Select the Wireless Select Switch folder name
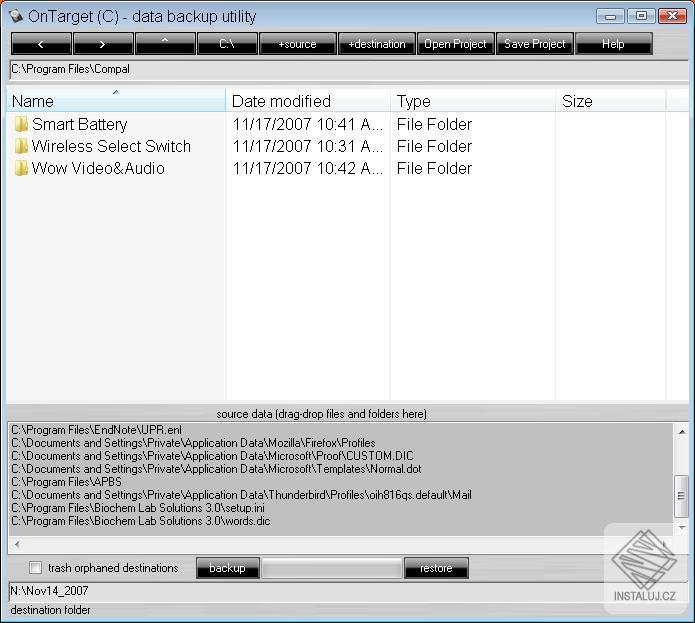The height and width of the screenshot is (623, 695). 111,146
